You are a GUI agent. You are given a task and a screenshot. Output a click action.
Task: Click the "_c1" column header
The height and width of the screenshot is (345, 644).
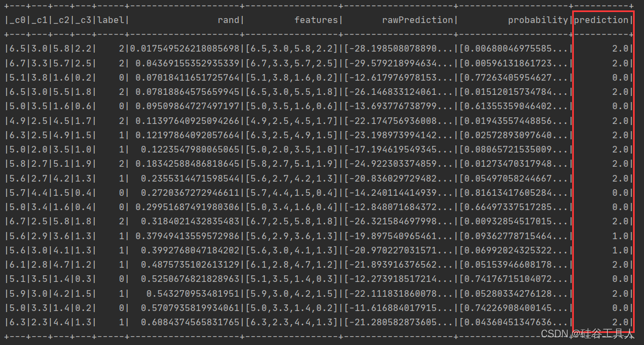(39, 20)
